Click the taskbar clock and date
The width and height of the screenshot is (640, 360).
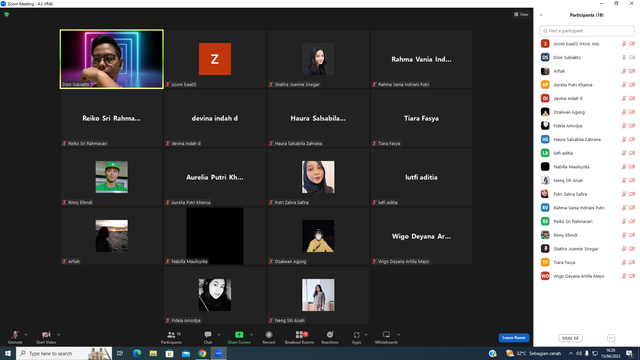point(611,353)
